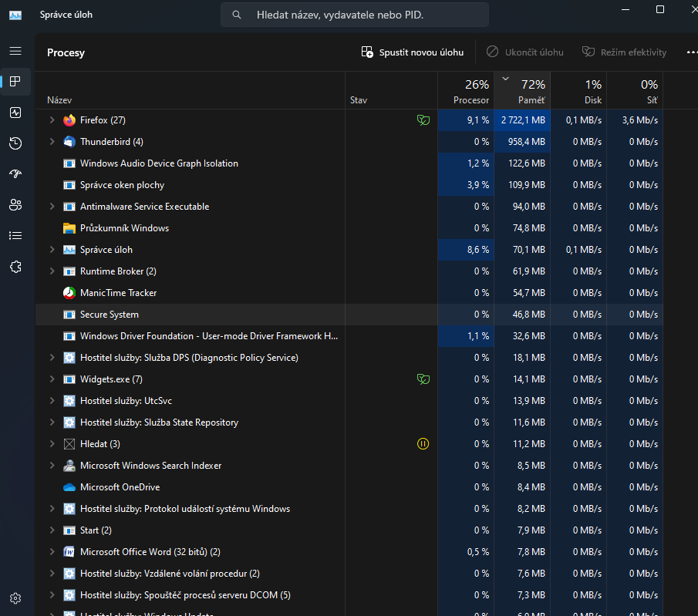Expand the Widgets.exe (7) process group
The width and height of the screenshot is (698, 616).
(52, 379)
